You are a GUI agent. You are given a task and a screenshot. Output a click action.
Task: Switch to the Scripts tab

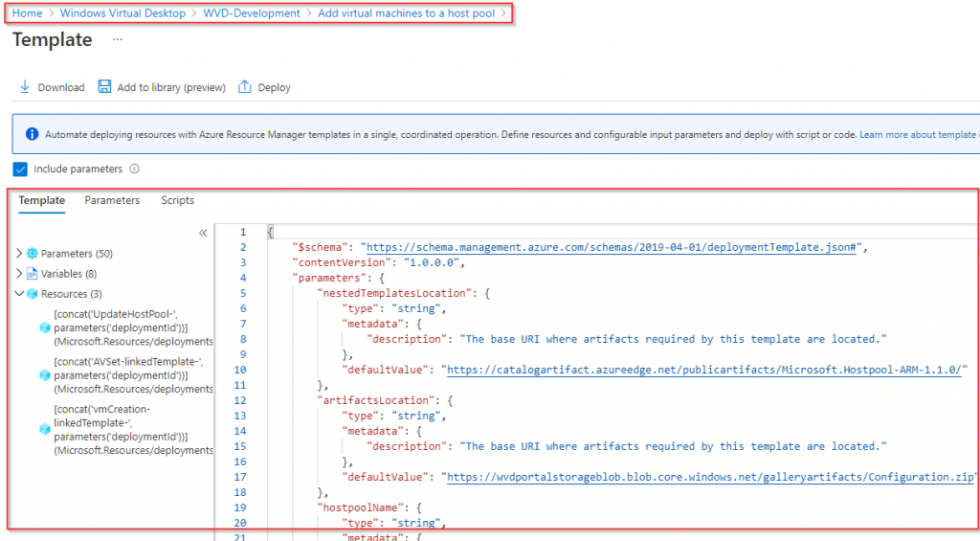click(177, 200)
